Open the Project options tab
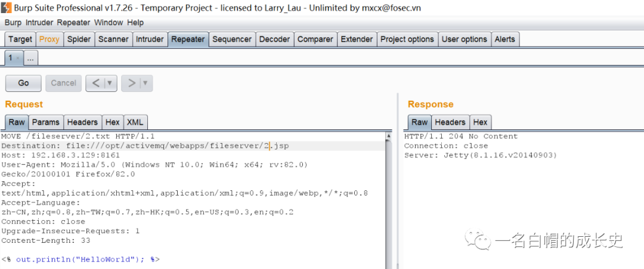Viewport: 644px width, 269px height. click(x=407, y=39)
